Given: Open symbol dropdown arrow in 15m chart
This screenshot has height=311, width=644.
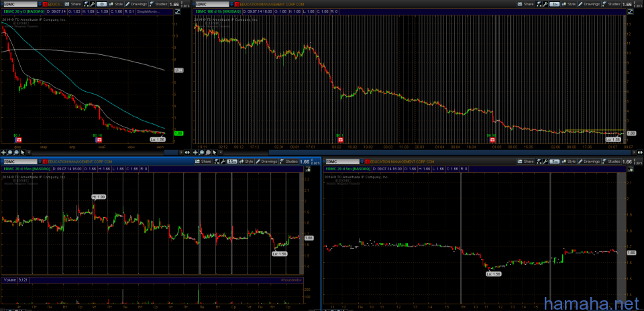Looking at the screenshot, I should 40,162.
